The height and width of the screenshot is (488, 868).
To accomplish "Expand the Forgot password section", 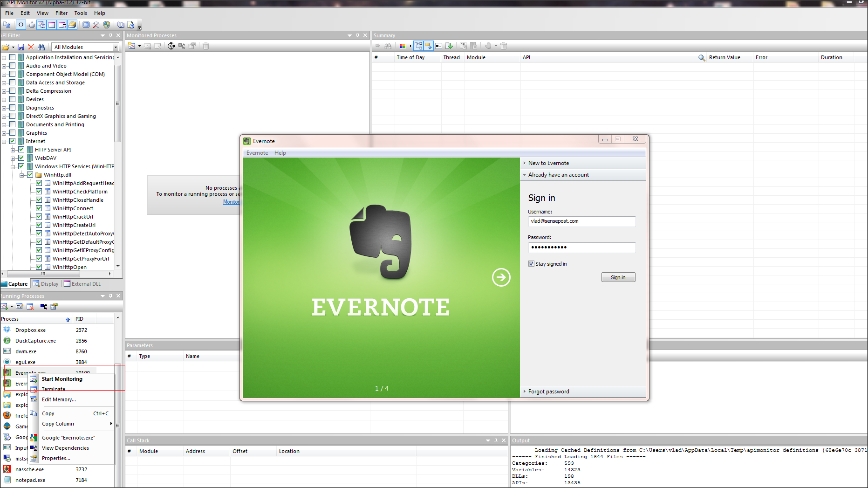I will point(548,392).
